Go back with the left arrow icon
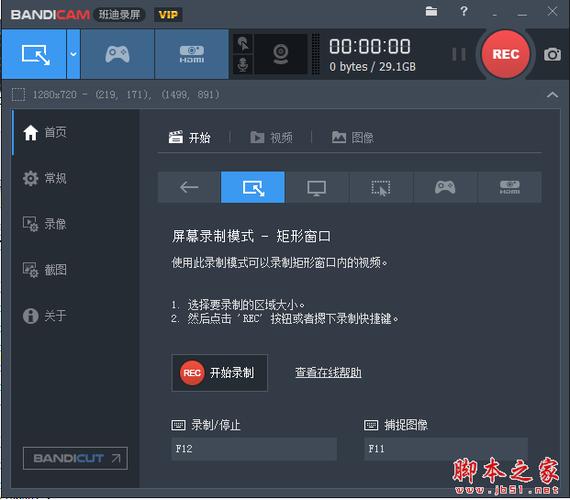This screenshot has width=570, height=500. pyautogui.click(x=189, y=187)
